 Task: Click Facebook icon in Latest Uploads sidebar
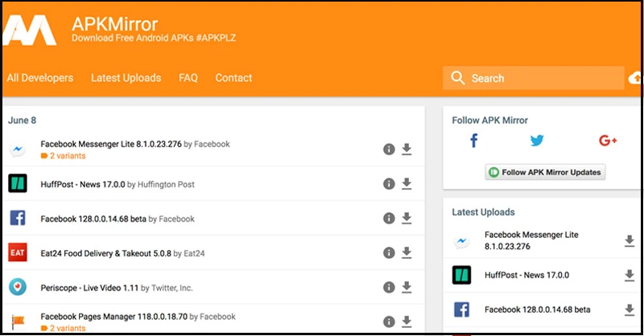(x=461, y=309)
